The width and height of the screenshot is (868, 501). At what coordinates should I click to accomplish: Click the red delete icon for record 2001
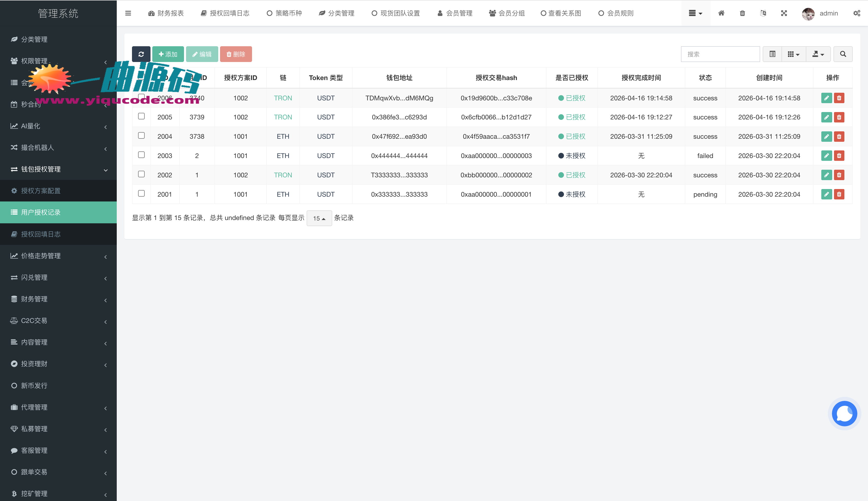click(839, 194)
